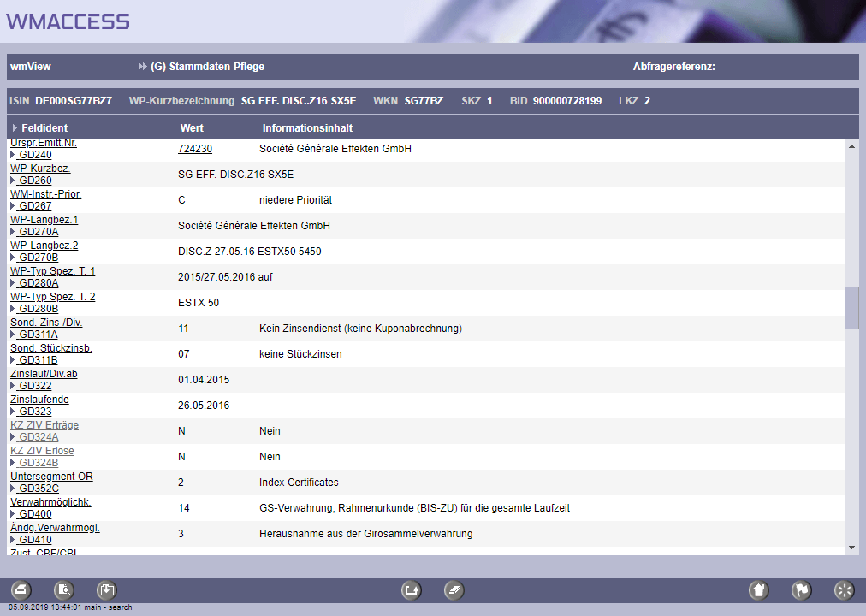The image size is (866, 616).
Task: Click the new query icon at bottom center
Action: point(412,589)
